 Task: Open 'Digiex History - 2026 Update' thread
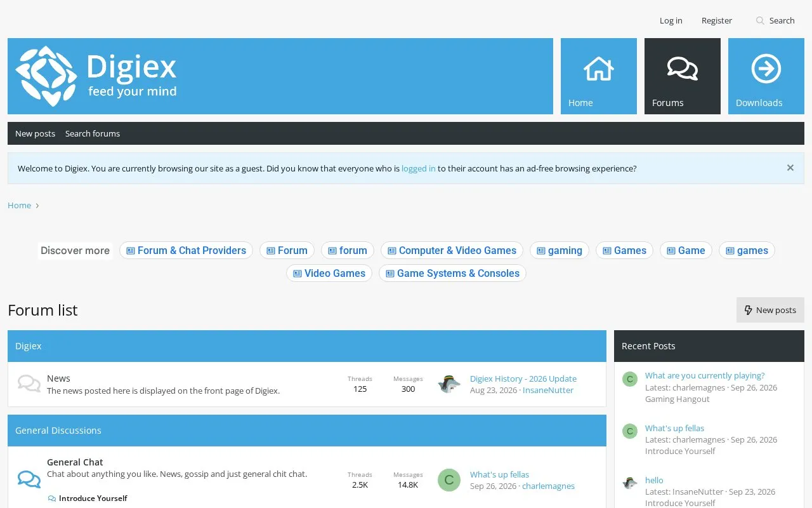pyautogui.click(x=523, y=378)
